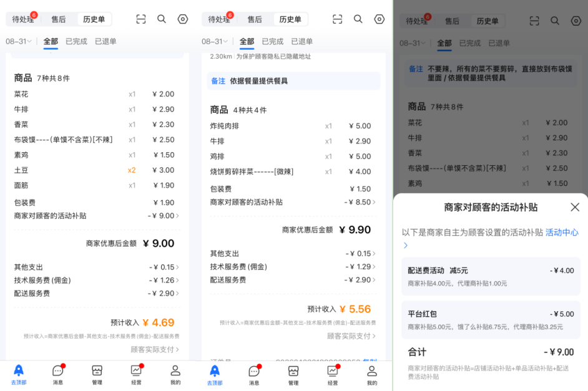
Task: Open search in the middle panel header
Action: pyautogui.click(x=358, y=19)
